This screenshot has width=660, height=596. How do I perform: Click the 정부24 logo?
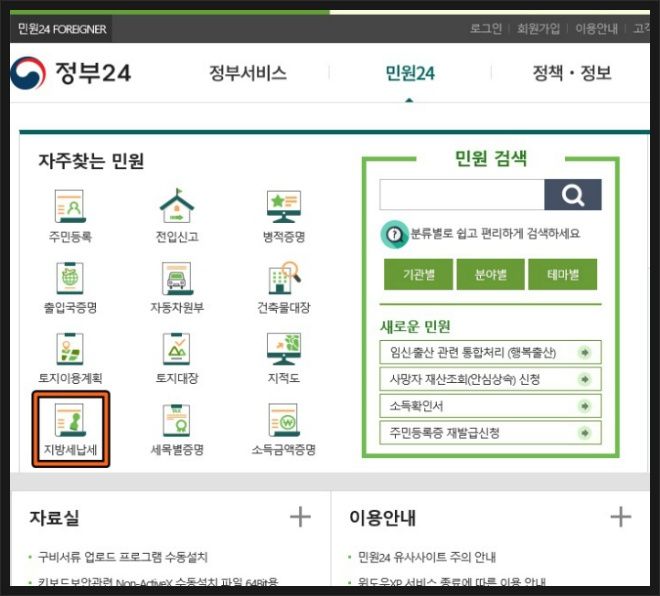point(71,73)
